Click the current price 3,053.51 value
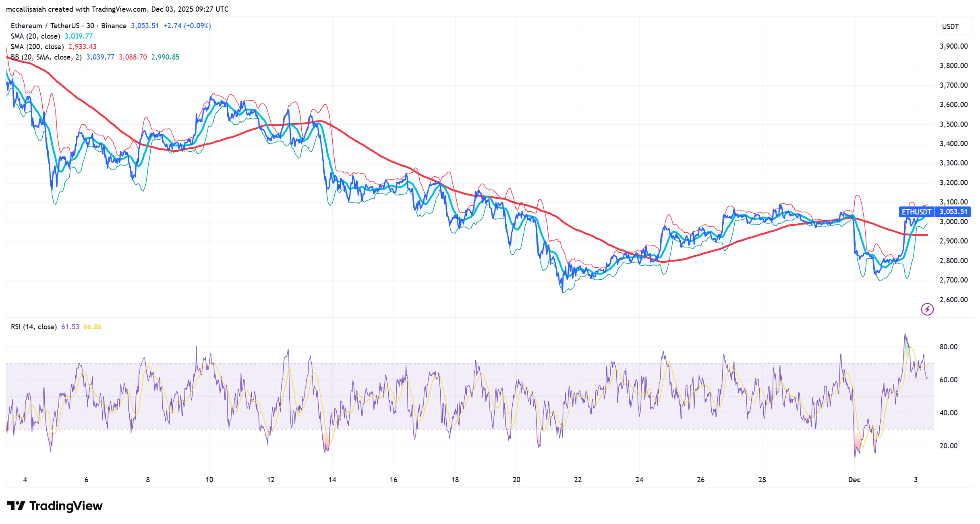 (145, 25)
